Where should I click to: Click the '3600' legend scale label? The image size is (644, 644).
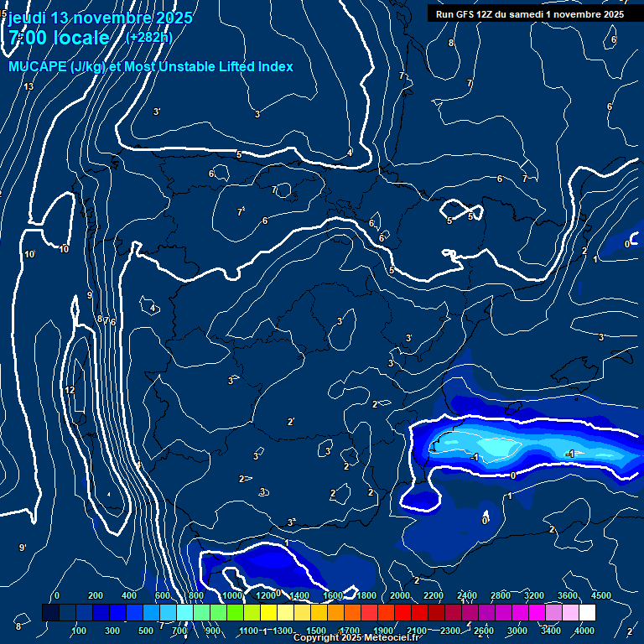[x=567, y=595]
